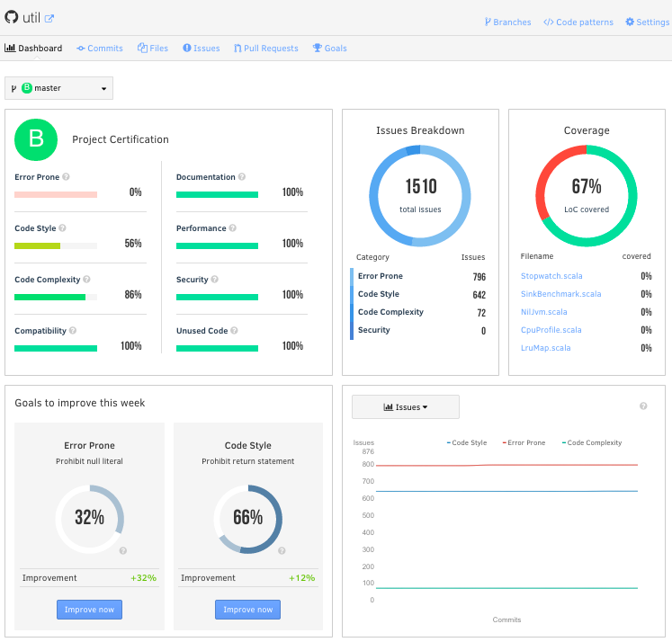
Task: Click the external link icon beside util
Action: 49,19
